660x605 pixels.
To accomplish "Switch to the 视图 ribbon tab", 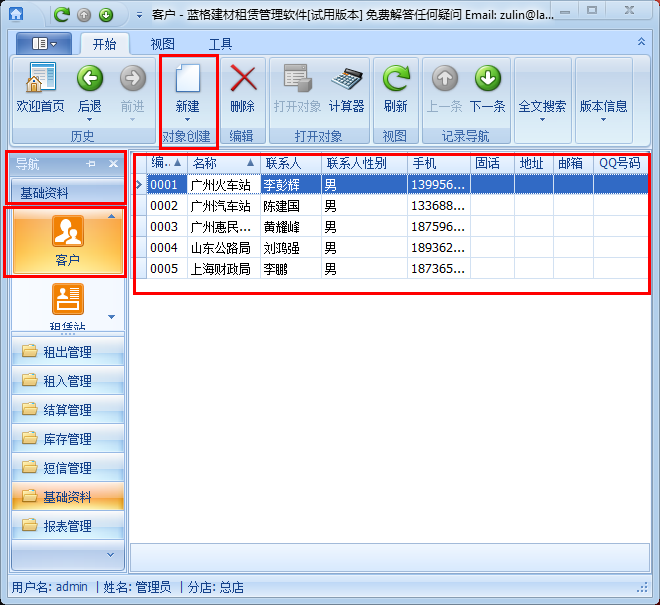I will click(162, 45).
